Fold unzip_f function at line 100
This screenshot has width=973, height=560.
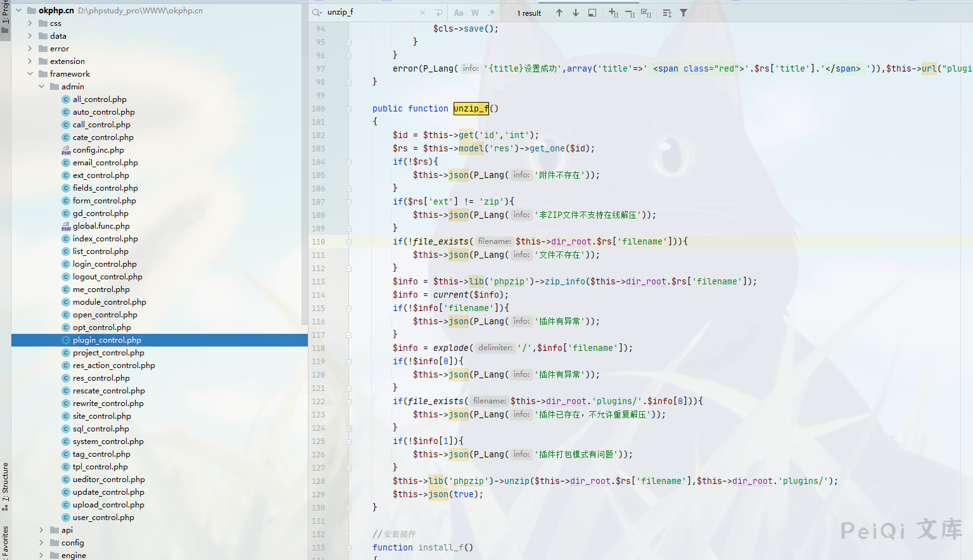(348, 109)
